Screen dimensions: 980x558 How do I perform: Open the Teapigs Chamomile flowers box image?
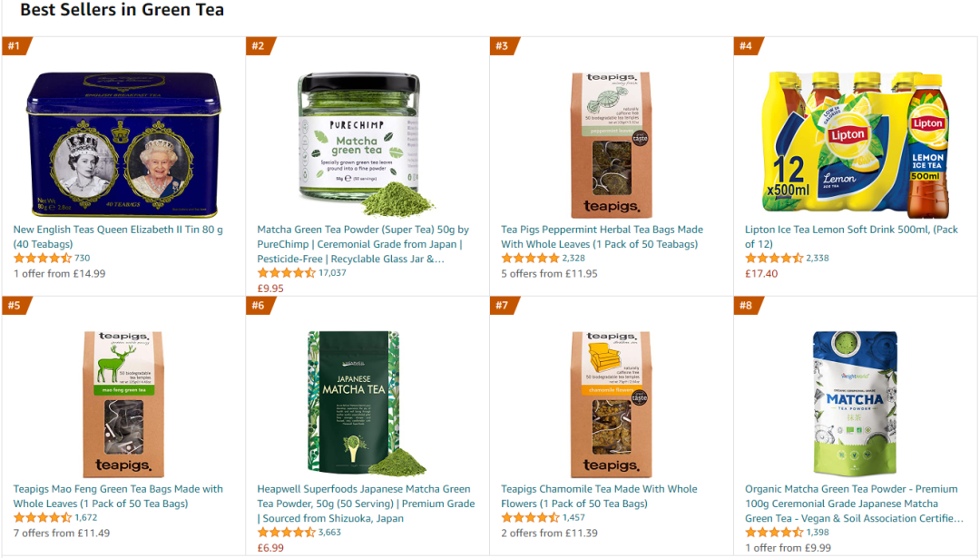pos(612,405)
